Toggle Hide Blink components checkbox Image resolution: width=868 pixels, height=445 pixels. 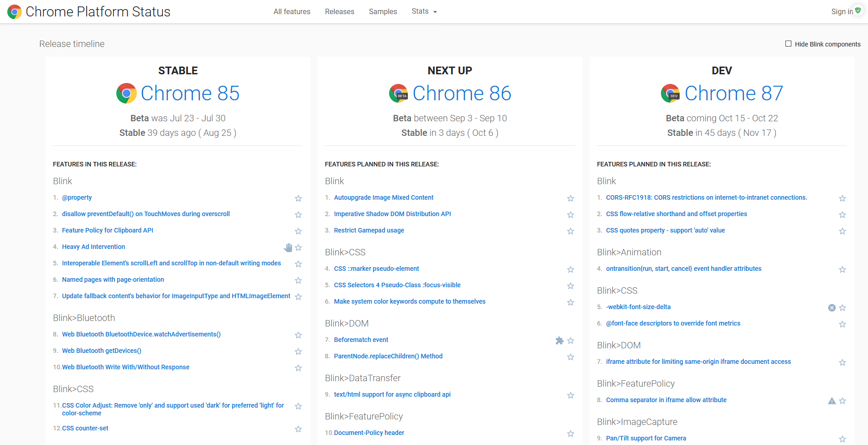788,44
